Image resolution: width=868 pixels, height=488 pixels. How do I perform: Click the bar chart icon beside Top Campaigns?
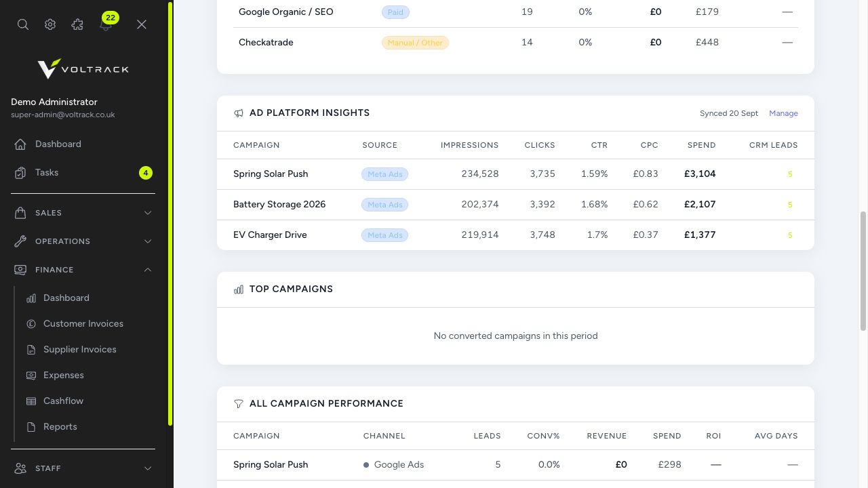pyautogui.click(x=239, y=289)
